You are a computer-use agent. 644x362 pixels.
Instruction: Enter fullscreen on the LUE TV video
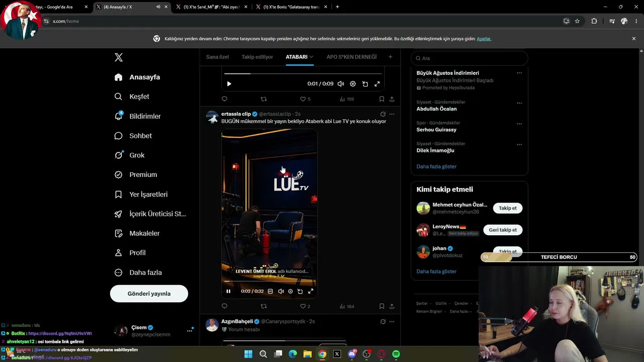310,291
